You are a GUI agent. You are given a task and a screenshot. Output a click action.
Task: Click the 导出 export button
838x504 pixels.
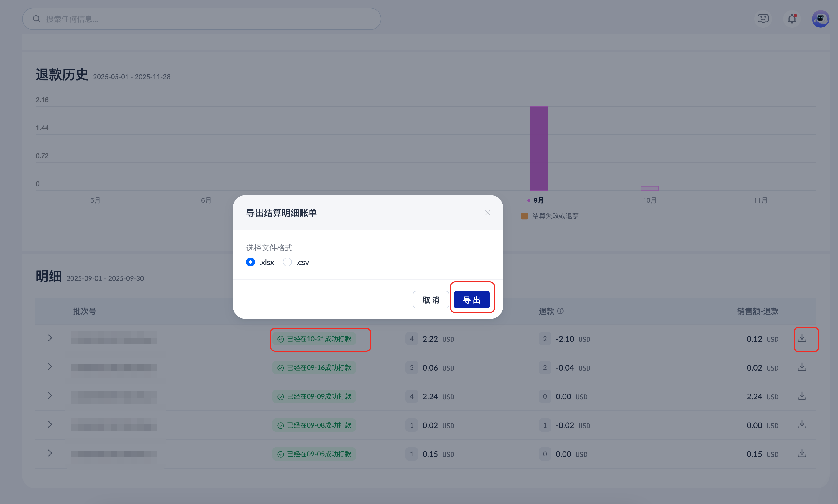tap(471, 300)
